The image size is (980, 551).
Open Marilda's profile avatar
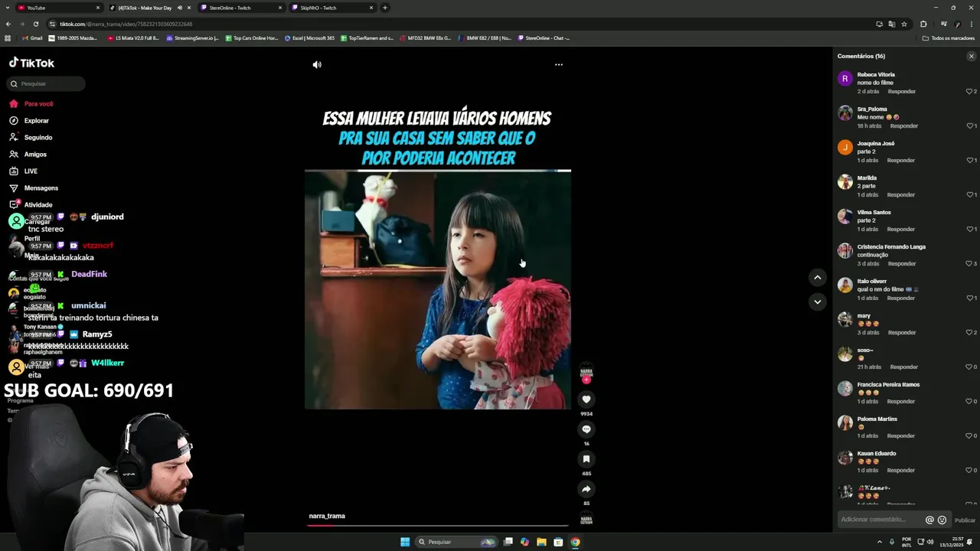coord(845,181)
